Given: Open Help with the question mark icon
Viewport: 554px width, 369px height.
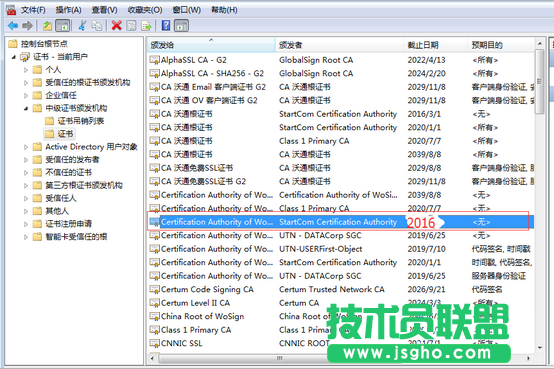Looking at the screenshot, I should pyautogui.click(x=166, y=25).
